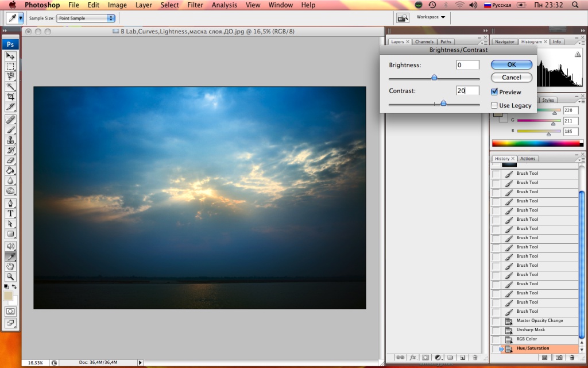Toggle history source box beside Unsharp Mask

(x=496, y=330)
